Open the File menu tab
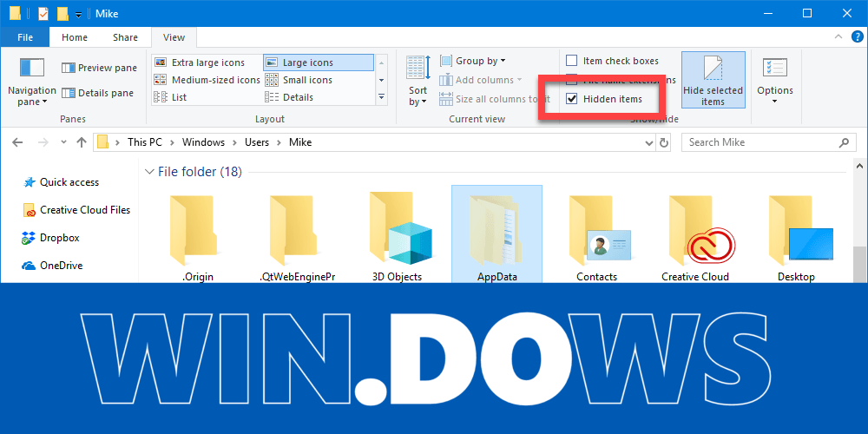 [x=25, y=37]
